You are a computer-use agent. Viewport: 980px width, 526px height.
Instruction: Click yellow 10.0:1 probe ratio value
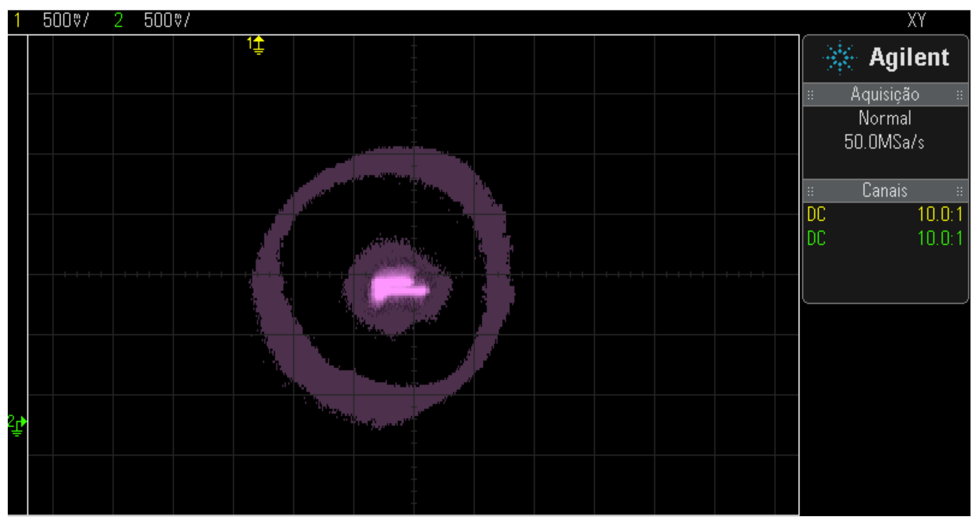939,214
